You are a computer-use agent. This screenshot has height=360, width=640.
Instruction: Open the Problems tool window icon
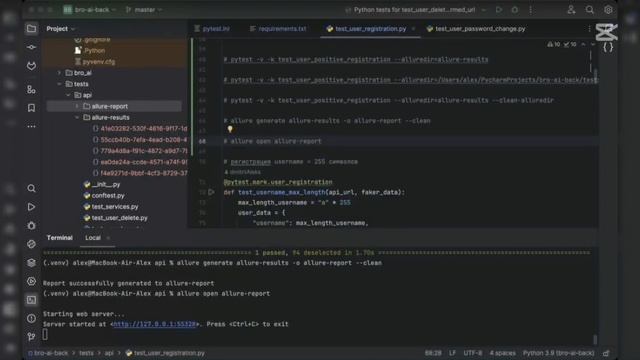(31, 318)
